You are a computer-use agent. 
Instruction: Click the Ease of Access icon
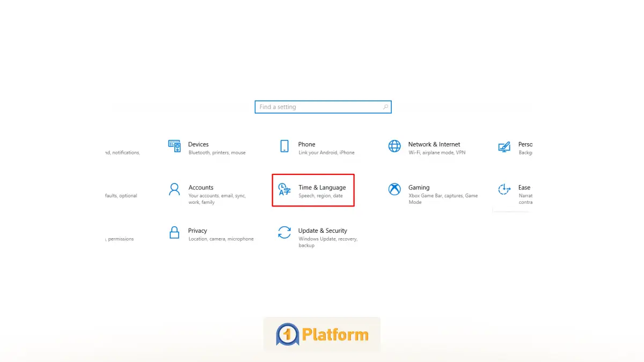(504, 189)
